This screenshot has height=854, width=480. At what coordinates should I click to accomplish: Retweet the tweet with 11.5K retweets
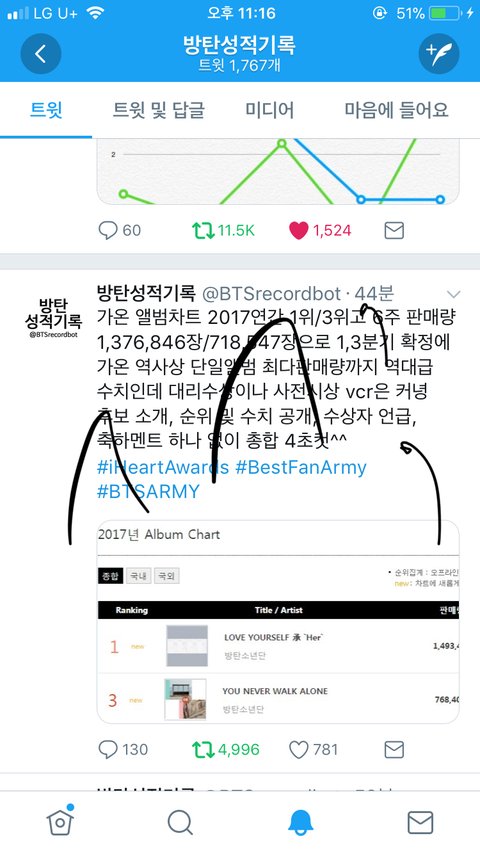tap(223, 230)
